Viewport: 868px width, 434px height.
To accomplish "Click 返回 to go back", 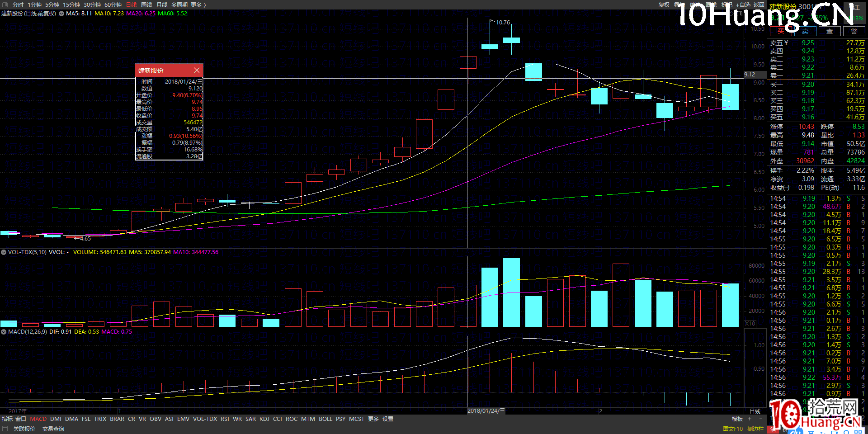I will [x=759, y=5].
